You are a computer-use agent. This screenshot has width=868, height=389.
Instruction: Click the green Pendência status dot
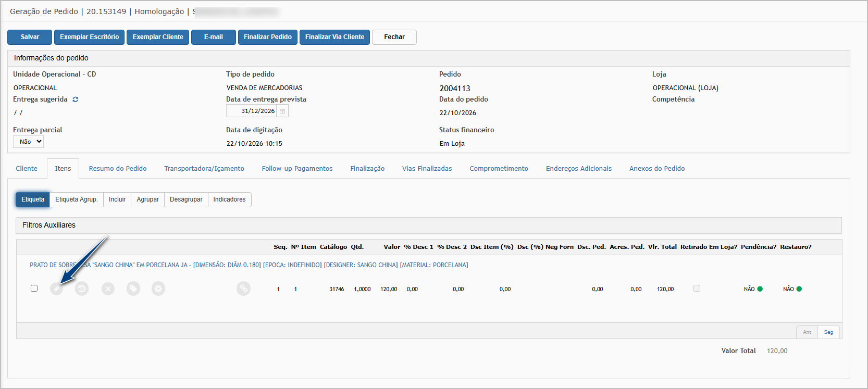(x=760, y=289)
